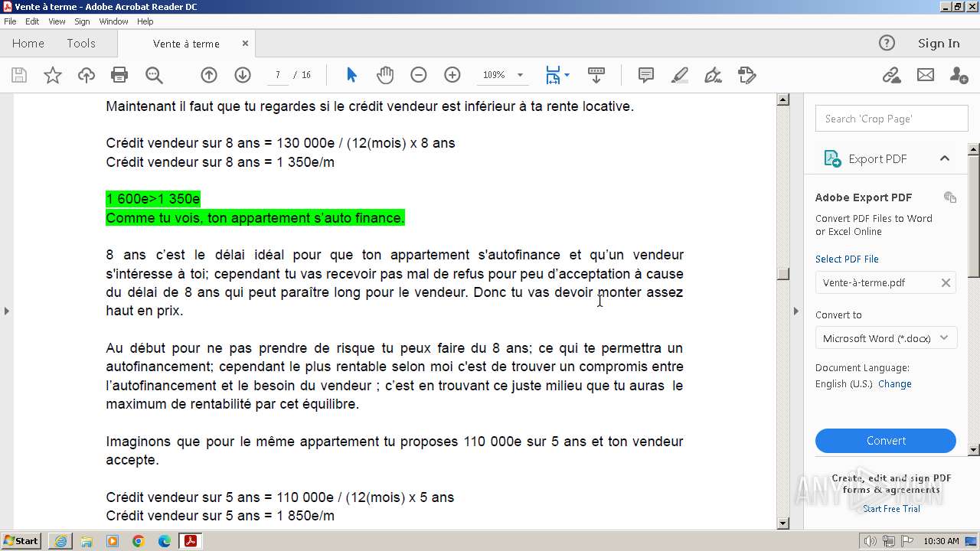Image resolution: width=980 pixels, height=551 pixels.
Task: Open Microsoft Edge from taskbar
Action: coord(164,541)
